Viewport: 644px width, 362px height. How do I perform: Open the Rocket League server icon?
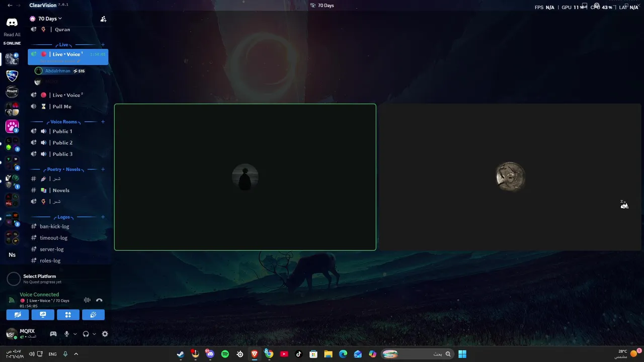point(12,76)
